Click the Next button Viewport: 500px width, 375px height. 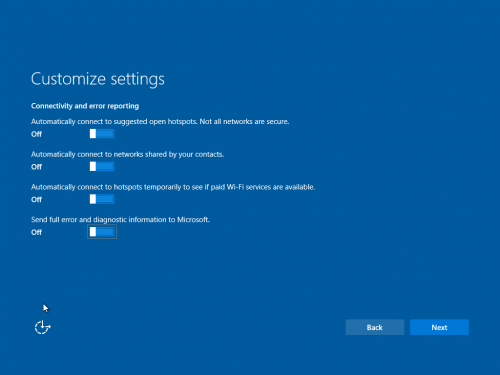pos(439,327)
